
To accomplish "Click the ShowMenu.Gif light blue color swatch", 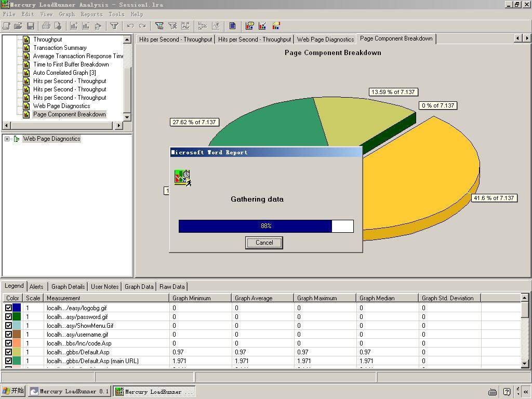I will [x=17, y=326].
